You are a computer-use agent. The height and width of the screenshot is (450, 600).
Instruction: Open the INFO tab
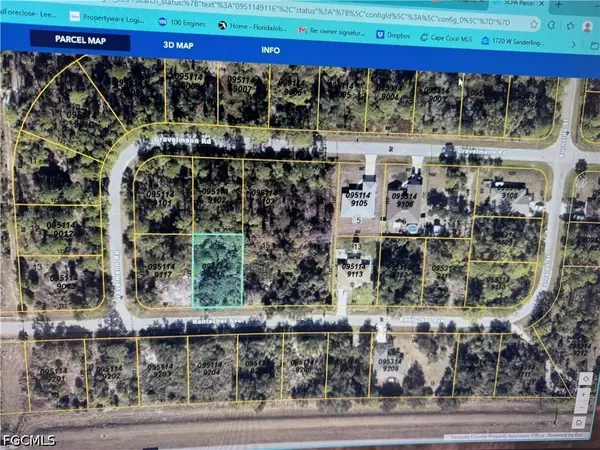[x=270, y=50]
